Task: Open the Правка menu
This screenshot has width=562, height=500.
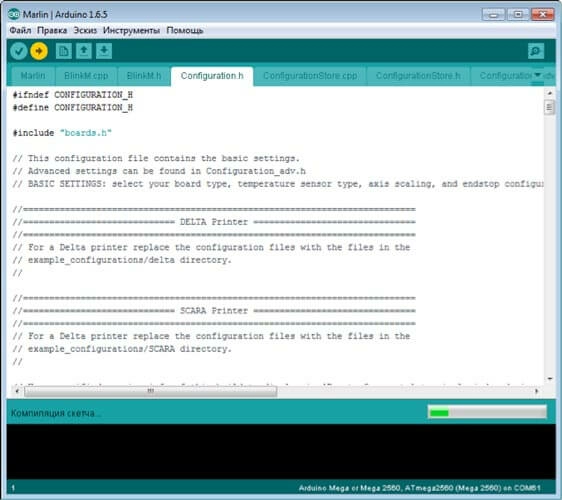Action: point(52,30)
